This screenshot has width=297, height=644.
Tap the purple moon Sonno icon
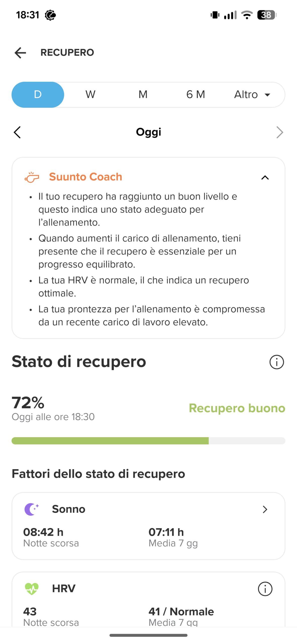pos(31,509)
